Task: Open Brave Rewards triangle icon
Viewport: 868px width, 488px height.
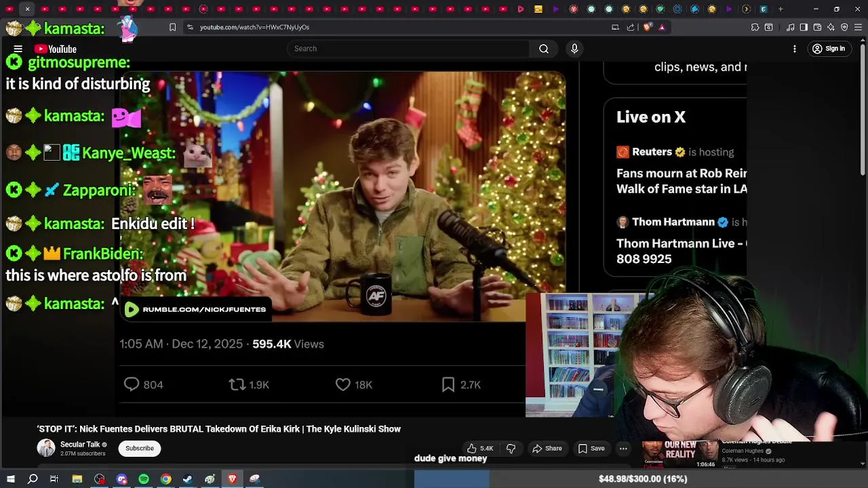Action: pos(662,27)
